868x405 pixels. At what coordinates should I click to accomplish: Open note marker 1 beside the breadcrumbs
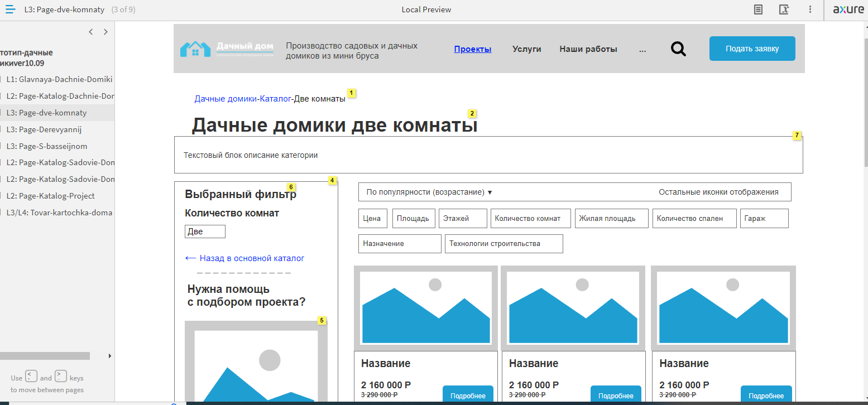pos(352,92)
